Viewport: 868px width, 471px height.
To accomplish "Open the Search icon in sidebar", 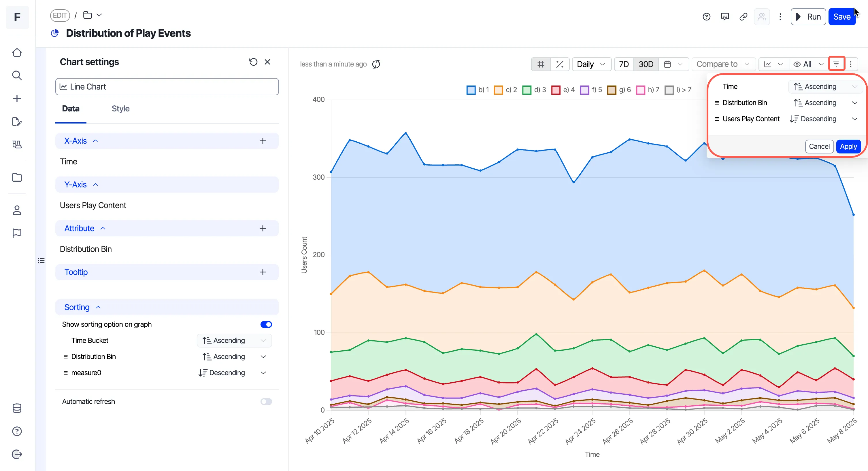I will 17,75.
